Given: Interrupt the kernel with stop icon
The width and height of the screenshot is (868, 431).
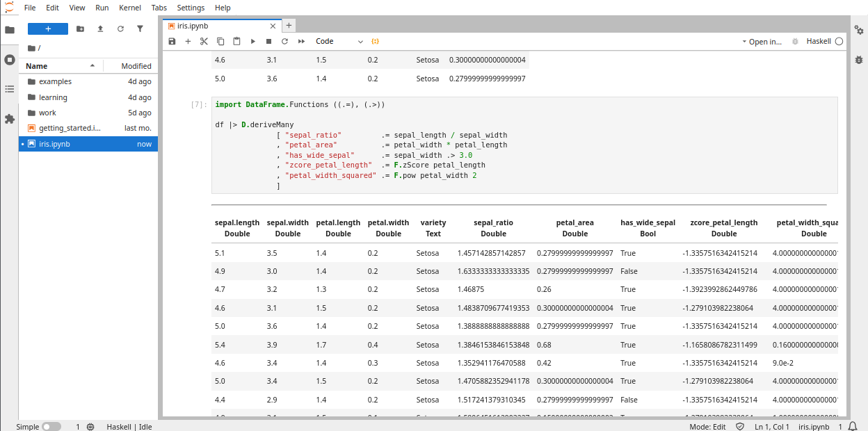Looking at the screenshot, I should point(269,42).
